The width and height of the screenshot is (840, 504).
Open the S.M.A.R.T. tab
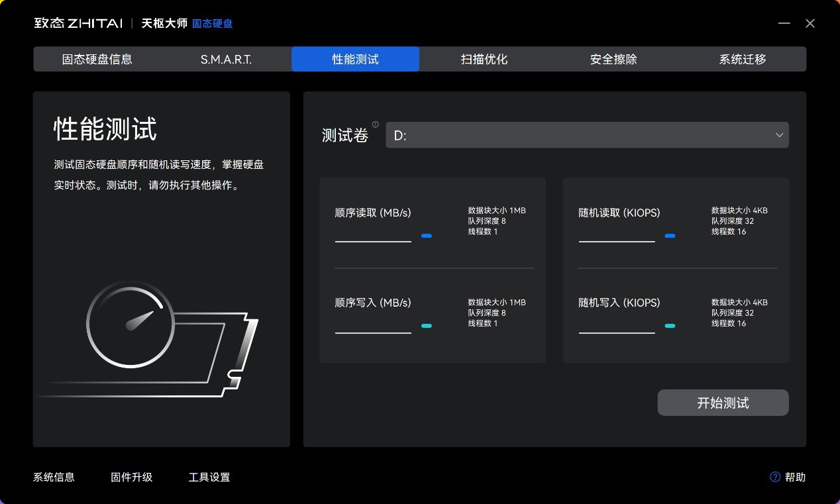coord(226,59)
